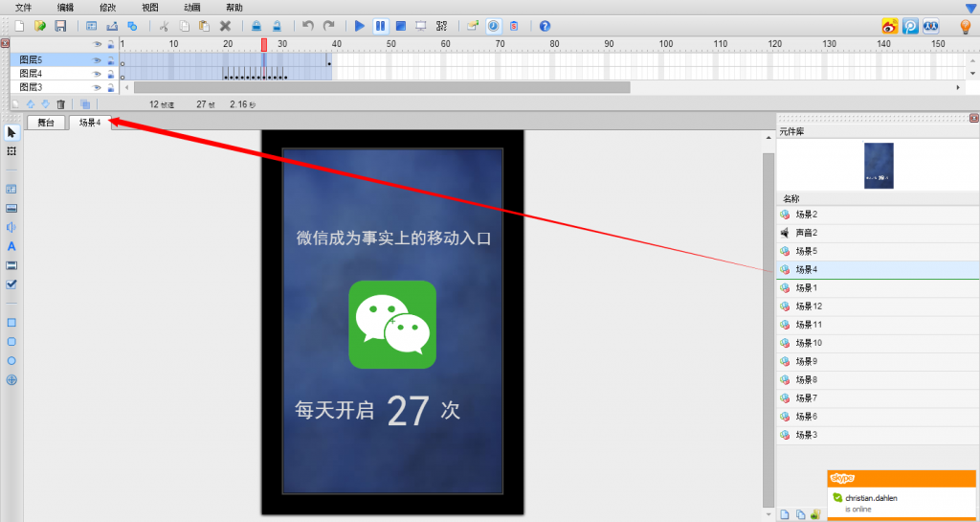The height and width of the screenshot is (522, 980).
Task: Move layer down with the down arrow
Action: 45,104
